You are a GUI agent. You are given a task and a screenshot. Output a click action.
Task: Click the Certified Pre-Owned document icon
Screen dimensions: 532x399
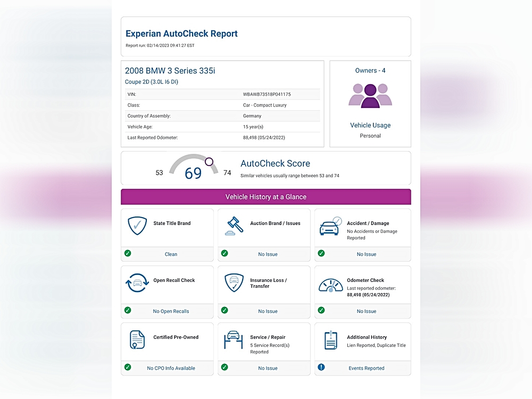[137, 340]
